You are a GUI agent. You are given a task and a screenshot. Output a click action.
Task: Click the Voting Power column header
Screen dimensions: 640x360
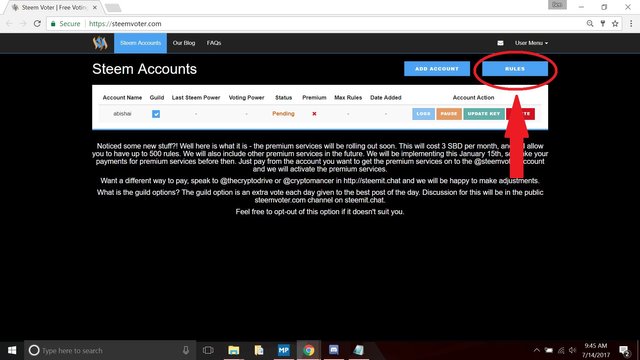point(247,98)
